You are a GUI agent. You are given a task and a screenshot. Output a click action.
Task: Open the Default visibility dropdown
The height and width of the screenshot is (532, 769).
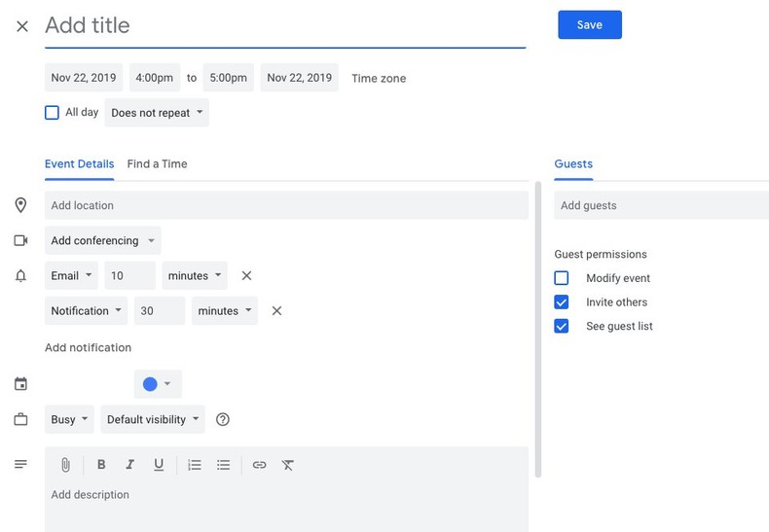pos(154,420)
